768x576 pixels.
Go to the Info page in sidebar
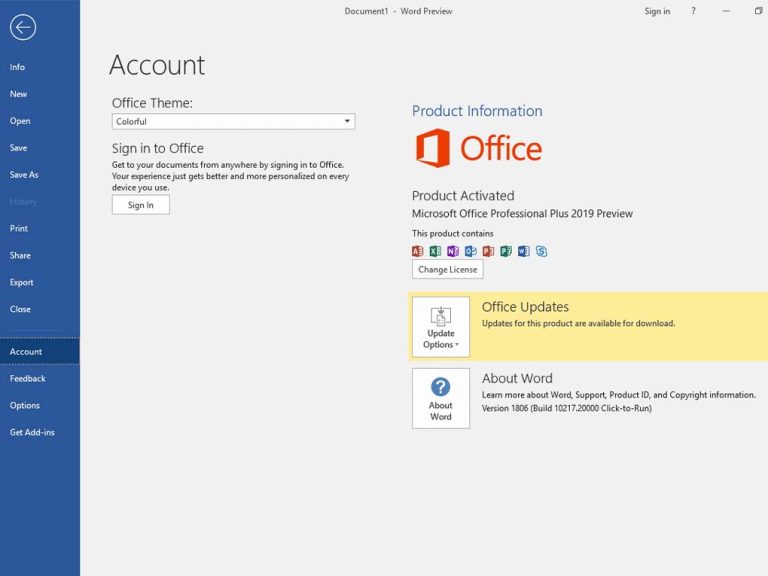tap(18, 67)
